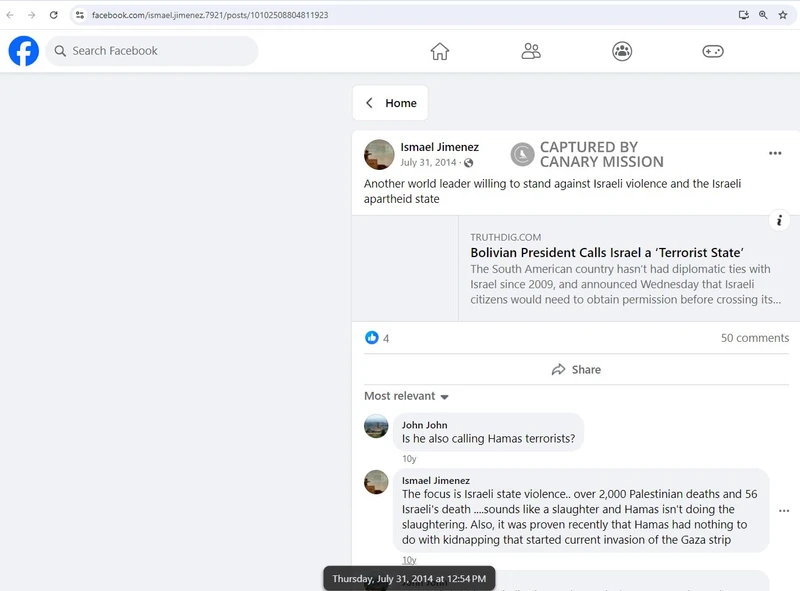Open the 50 comments link
The width and height of the screenshot is (800, 591).
click(x=754, y=338)
